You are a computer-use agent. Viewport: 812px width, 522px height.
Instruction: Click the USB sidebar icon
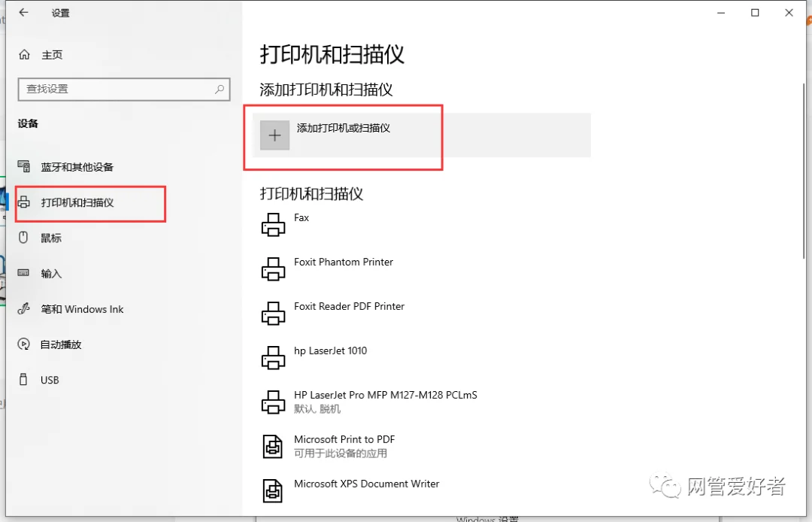23,379
